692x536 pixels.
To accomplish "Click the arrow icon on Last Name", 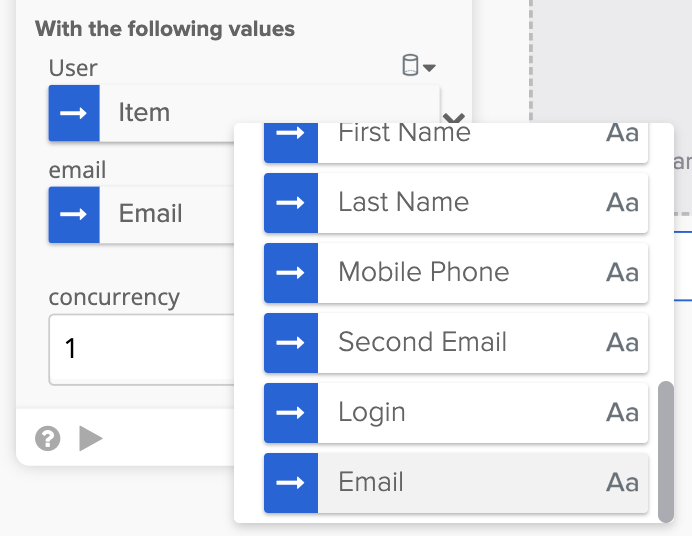I will (x=290, y=202).
